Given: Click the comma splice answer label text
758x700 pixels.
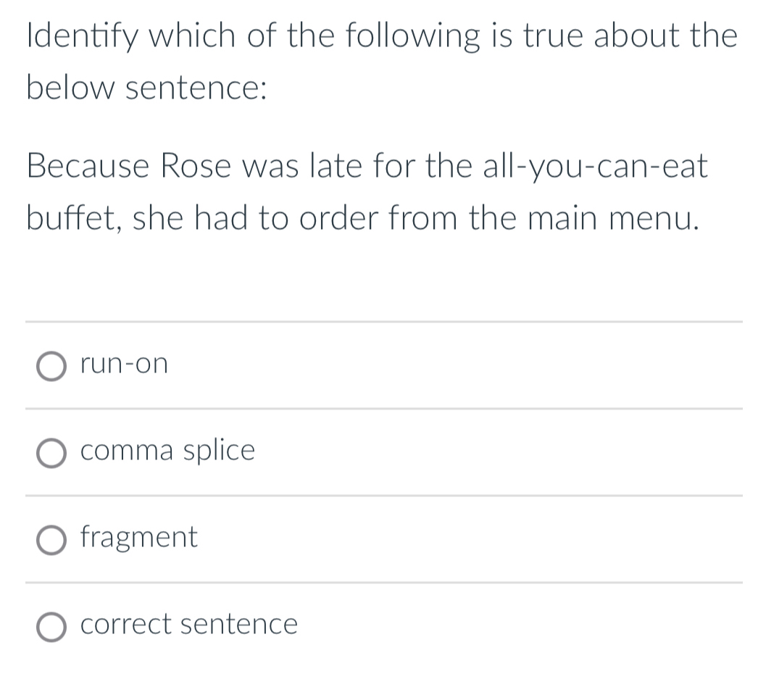Looking at the screenshot, I should click(168, 451).
